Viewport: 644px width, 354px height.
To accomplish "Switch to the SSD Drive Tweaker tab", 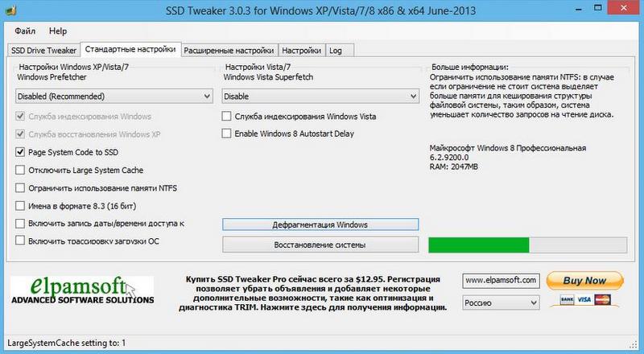I will pyautogui.click(x=44, y=51).
